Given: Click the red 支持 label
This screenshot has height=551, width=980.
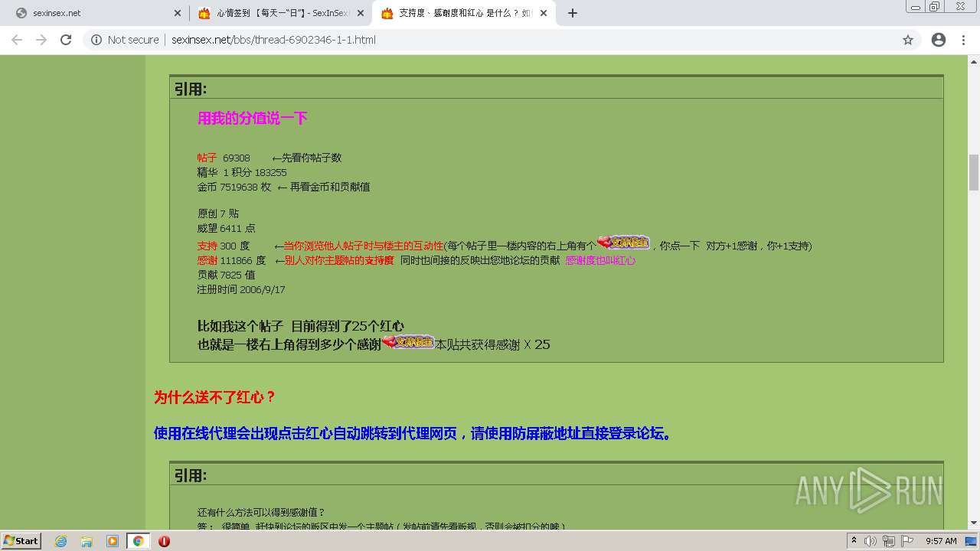Looking at the screenshot, I should tap(207, 246).
